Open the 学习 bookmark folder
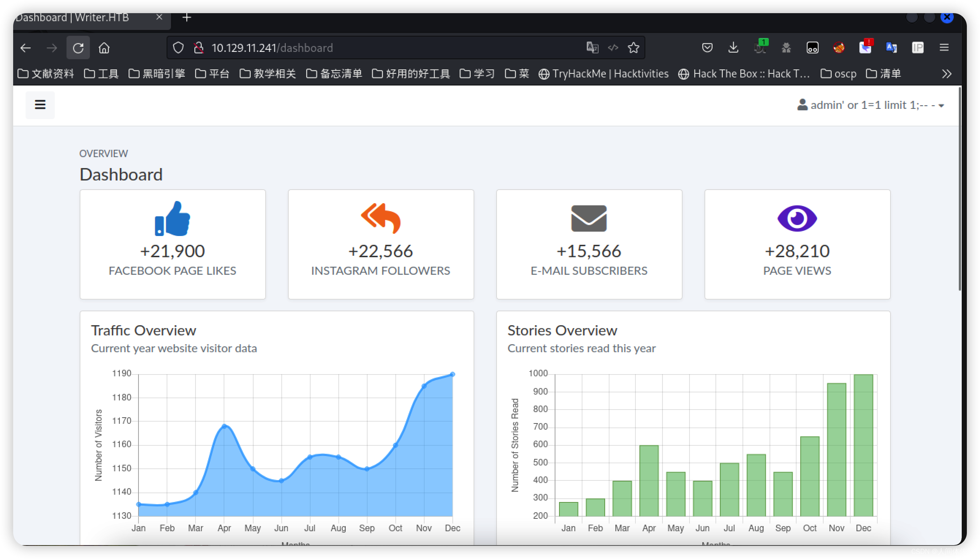980x559 pixels. (477, 74)
